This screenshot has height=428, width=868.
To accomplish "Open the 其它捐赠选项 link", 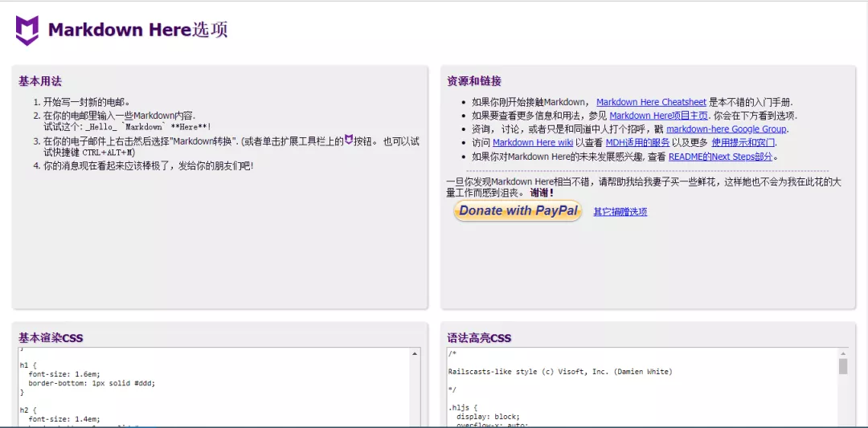I will (620, 212).
